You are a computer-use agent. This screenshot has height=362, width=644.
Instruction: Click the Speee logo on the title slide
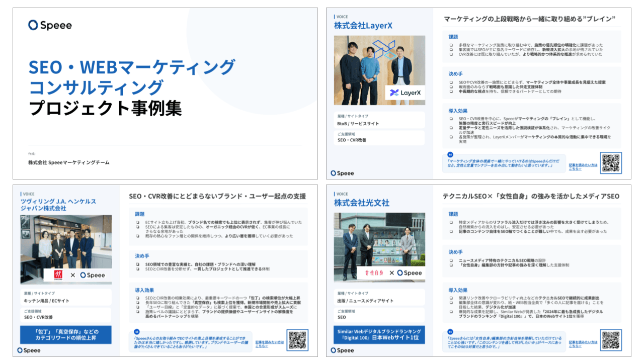(x=50, y=25)
